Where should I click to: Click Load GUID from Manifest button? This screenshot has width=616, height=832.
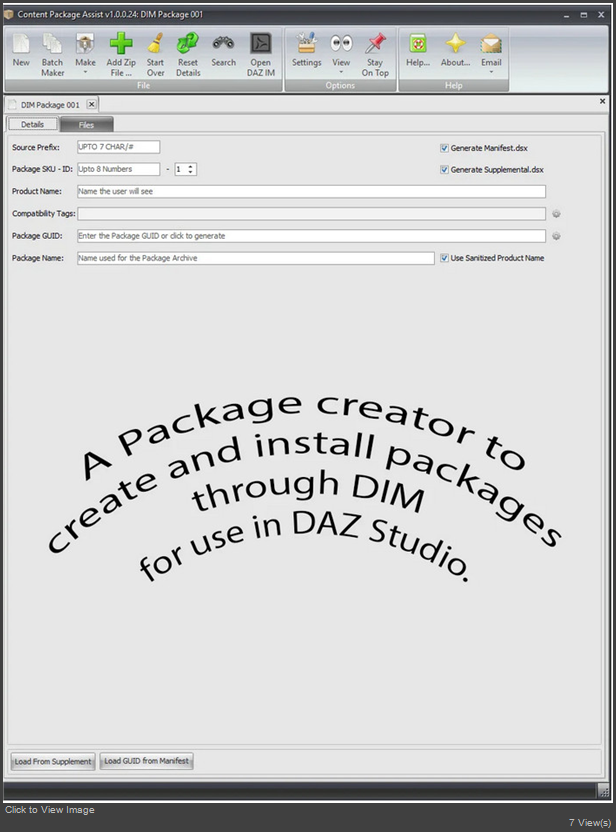point(146,761)
